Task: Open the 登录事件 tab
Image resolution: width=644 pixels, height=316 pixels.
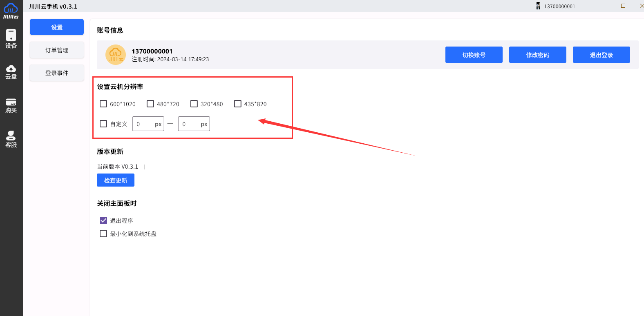Action: [57, 73]
